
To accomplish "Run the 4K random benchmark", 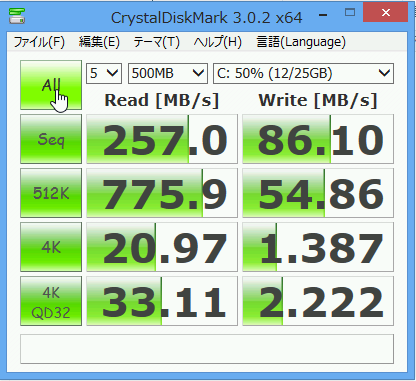I will [x=51, y=247].
